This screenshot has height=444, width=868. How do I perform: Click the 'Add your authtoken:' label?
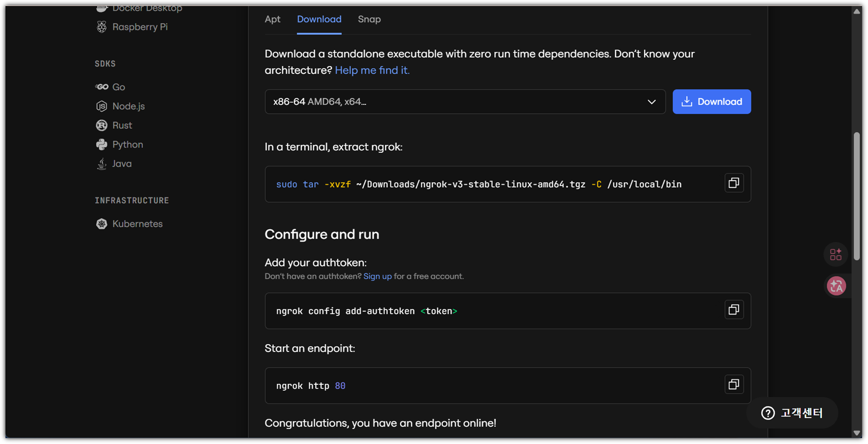[316, 263]
